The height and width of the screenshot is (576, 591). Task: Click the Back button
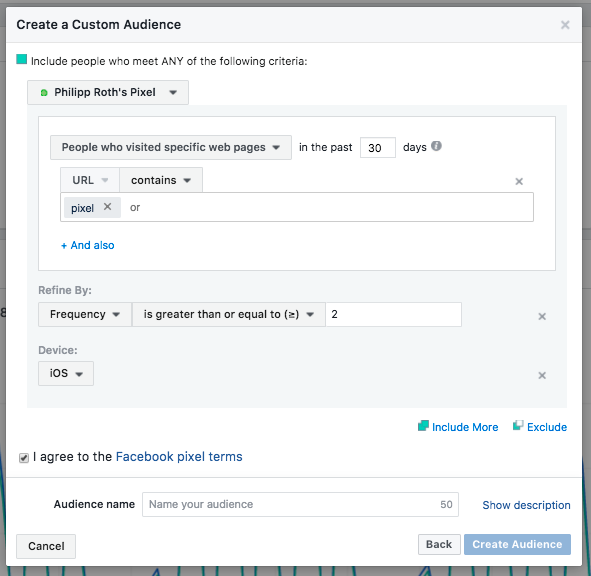tap(439, 544)
